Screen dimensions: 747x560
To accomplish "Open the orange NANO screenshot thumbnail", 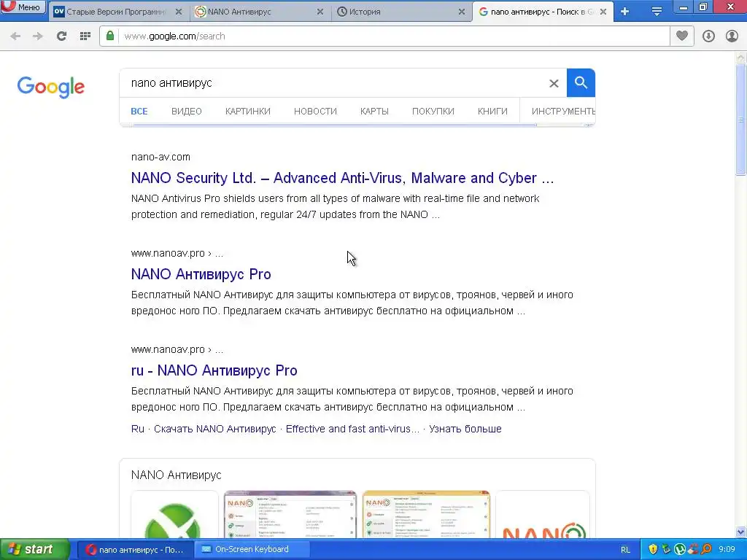I will click(x=426, y=516).
